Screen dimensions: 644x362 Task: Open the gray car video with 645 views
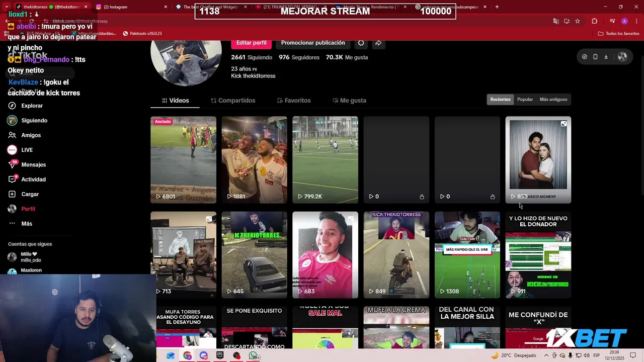click(x=254, y=255)
